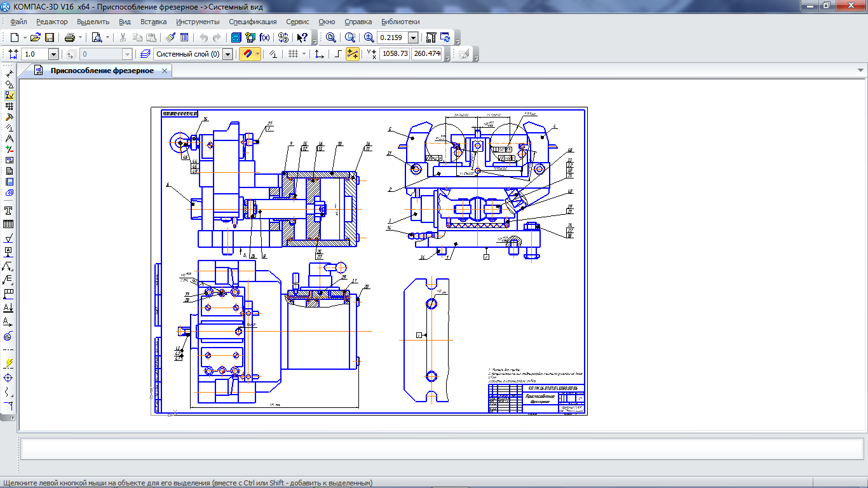This screenshot has height=488, width=868.
Task: Open the Print dropdown arrow
Action: tap(80, 37)
